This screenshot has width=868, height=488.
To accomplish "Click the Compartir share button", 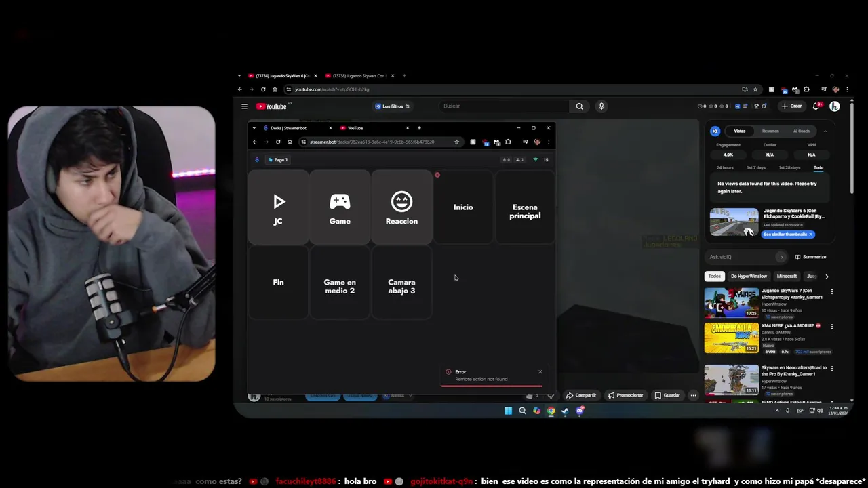I will (581, 395).
